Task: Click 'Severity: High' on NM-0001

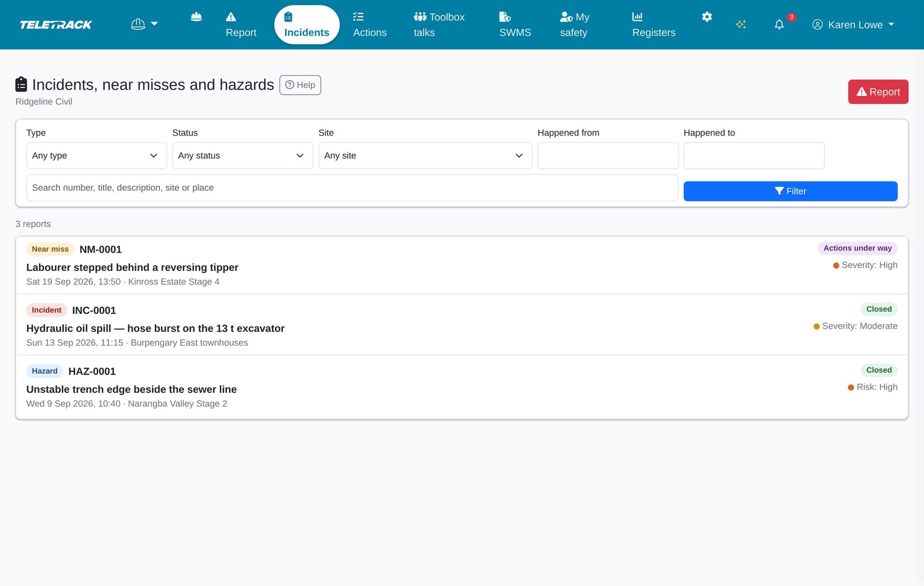Action: pyautogui.click(x=869, y=265)
